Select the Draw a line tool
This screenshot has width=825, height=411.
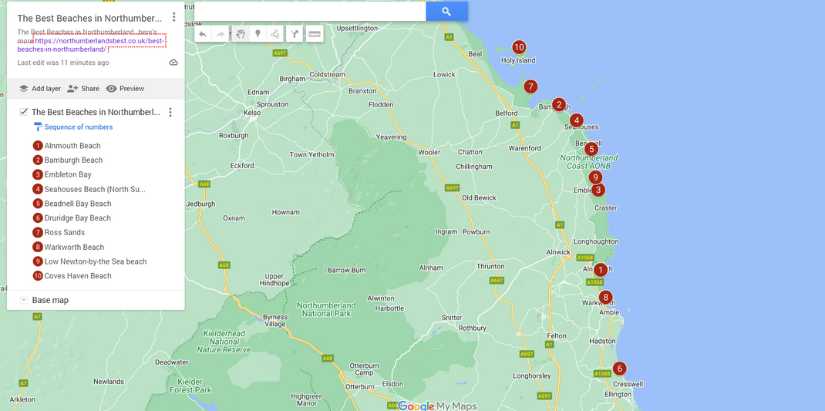(x=275, y=34)
